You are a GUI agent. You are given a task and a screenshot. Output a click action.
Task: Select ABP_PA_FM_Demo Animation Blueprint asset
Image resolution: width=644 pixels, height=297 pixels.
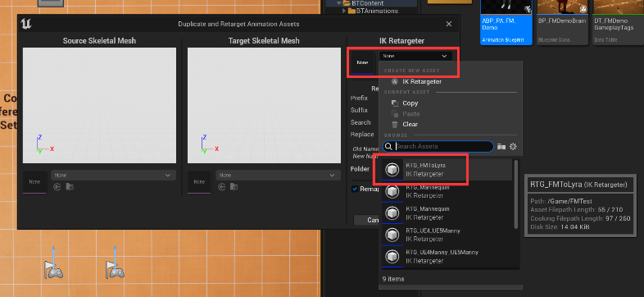click(506, 22)
